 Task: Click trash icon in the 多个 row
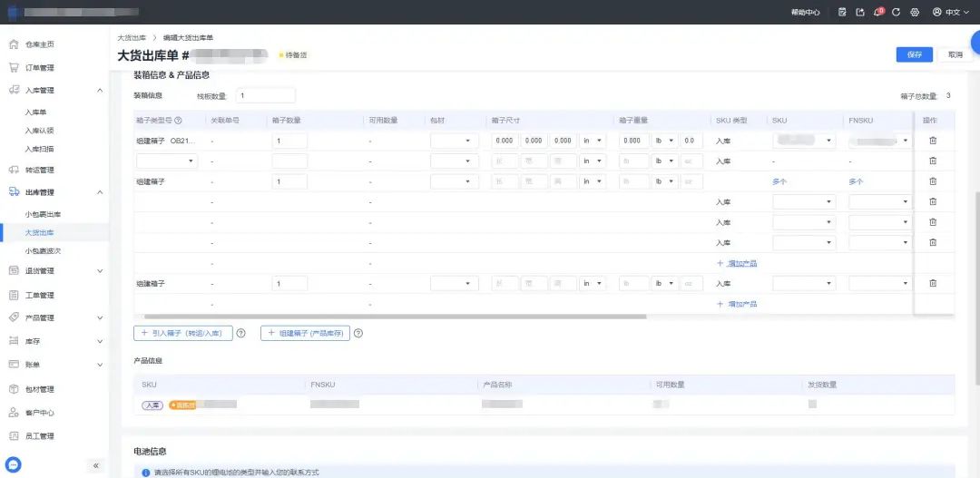click(933, 181)
